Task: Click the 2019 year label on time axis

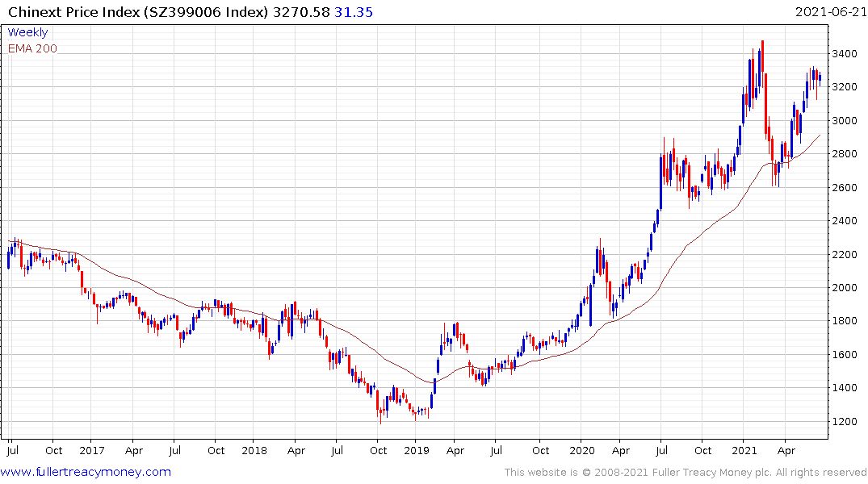Action: pyautogui.click(x=417, y=450)
